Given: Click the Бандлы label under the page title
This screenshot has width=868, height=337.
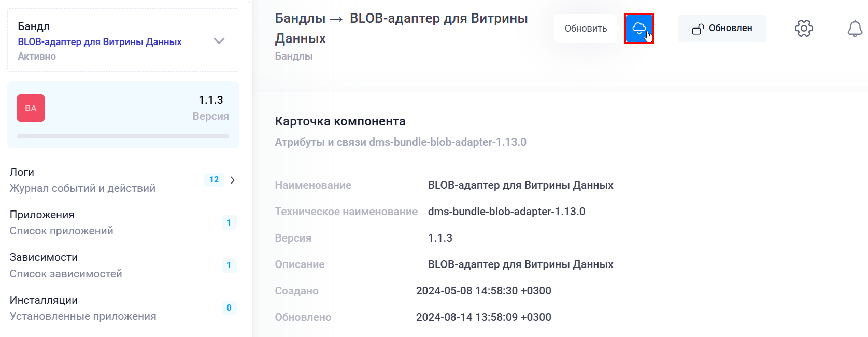Looking at the screenshot, I should click(x=293, y=56).
